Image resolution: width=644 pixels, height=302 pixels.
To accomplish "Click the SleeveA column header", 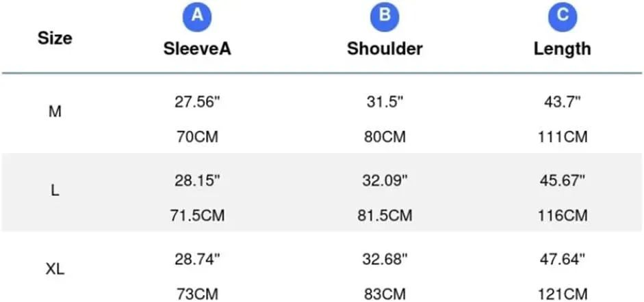I will [x=197, y=49].
